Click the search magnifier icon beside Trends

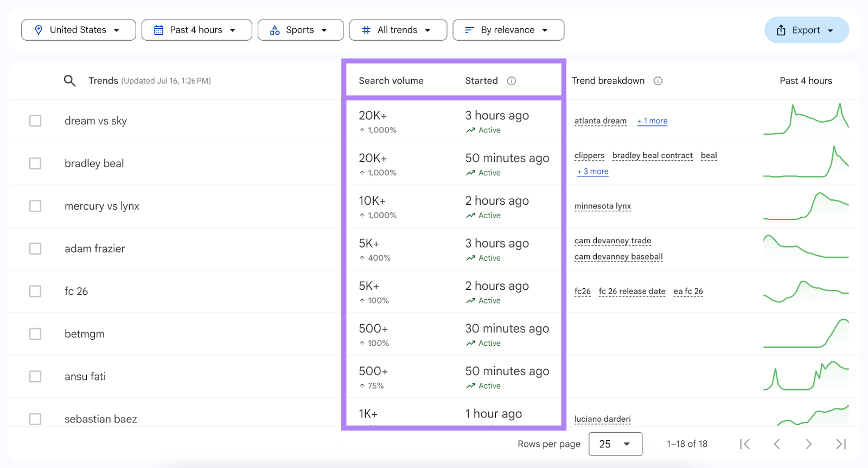tap(69, 81)
